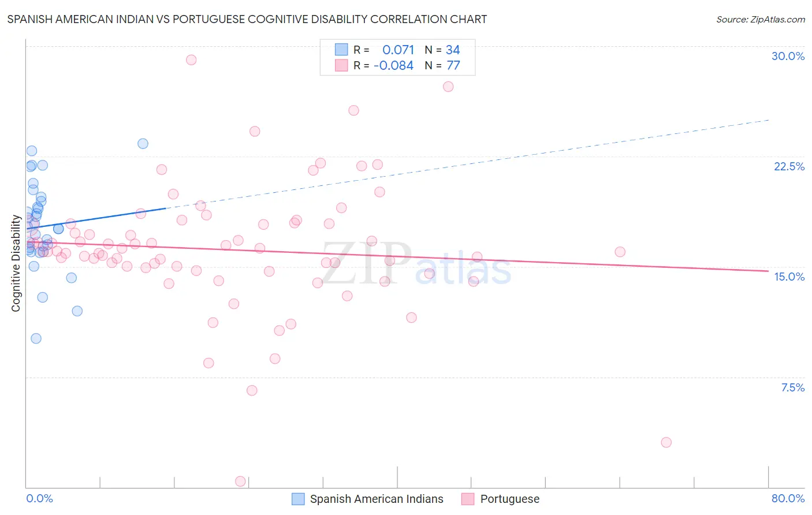Click the 30.0% y-axis label
Image resolution: width=812 pixels, height=515 pixels.
(788, 56)
